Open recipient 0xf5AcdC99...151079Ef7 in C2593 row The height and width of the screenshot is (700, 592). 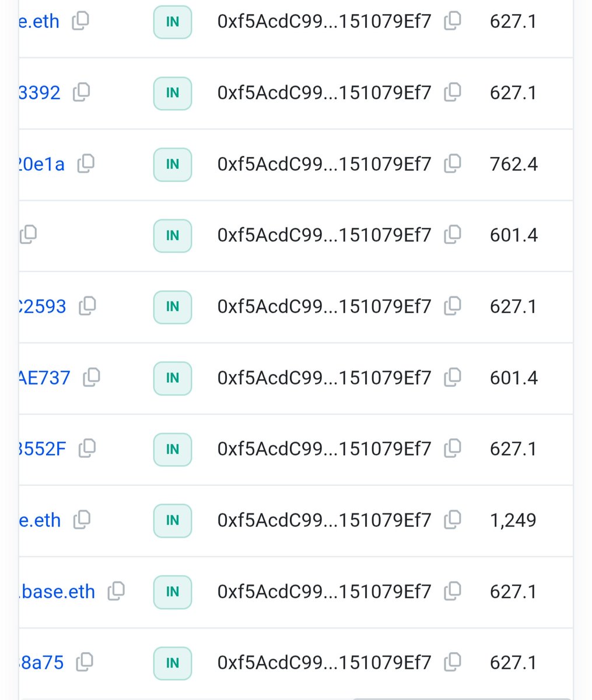324,306
